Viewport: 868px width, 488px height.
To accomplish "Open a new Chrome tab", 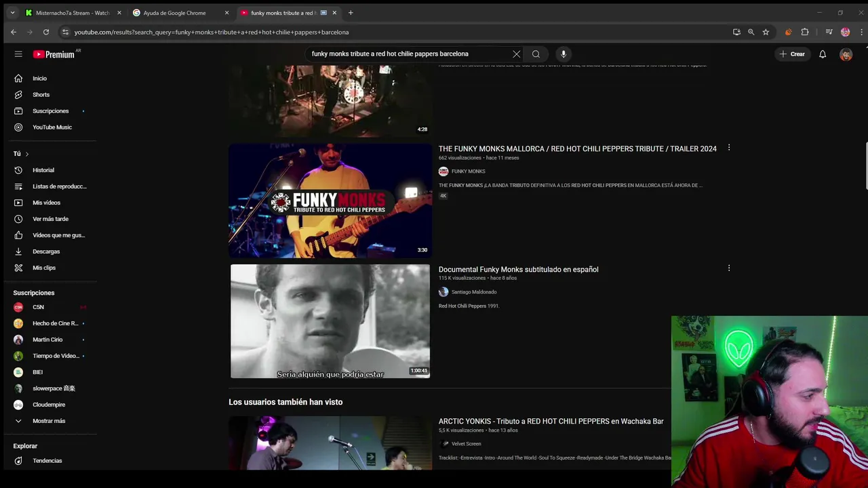I will click(351, 13).
